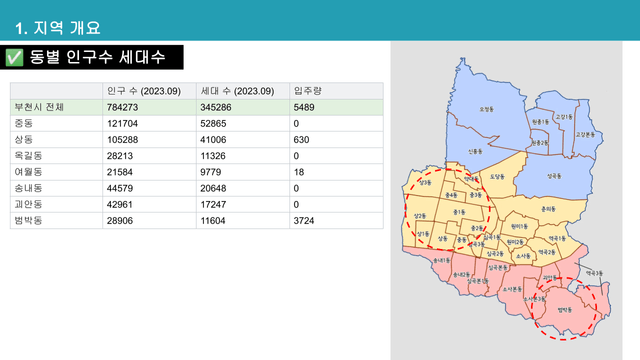
Task: Click the 입주량 value 5489
Action: [304, 107]
